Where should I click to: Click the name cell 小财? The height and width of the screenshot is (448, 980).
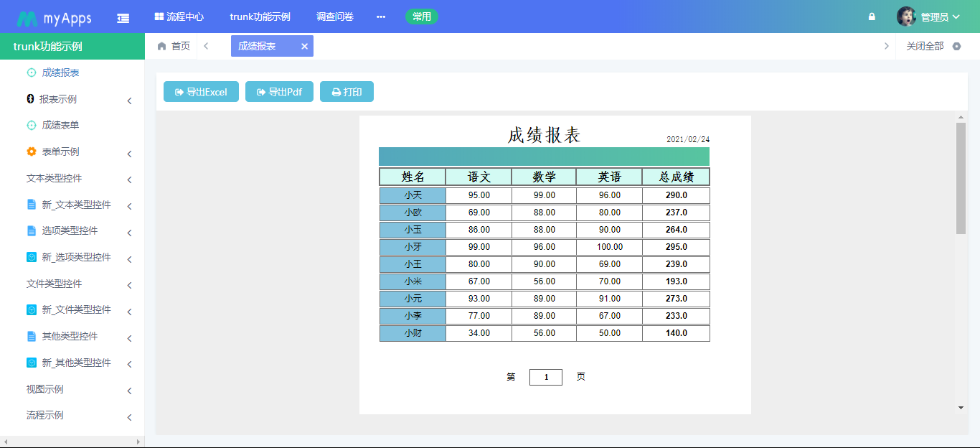click(413, 333)
